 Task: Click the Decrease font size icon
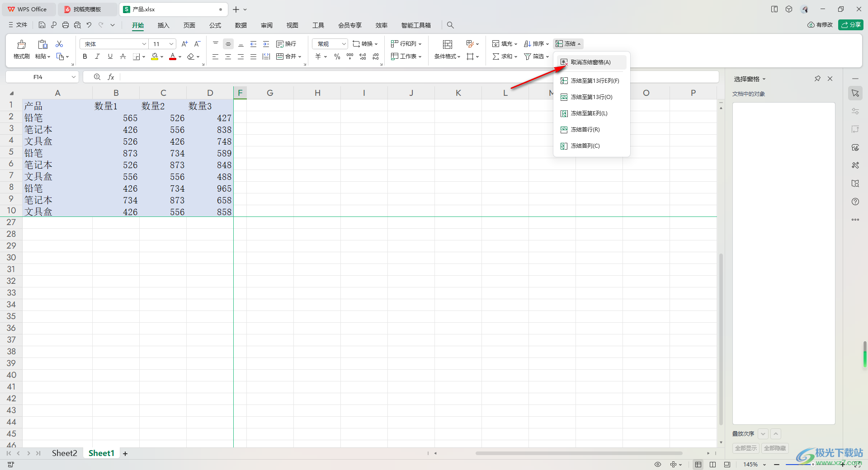tap(197, 44)
